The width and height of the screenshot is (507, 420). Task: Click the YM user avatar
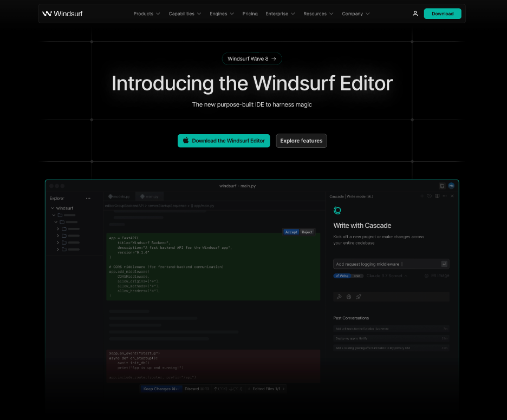[x=451, y=186]
